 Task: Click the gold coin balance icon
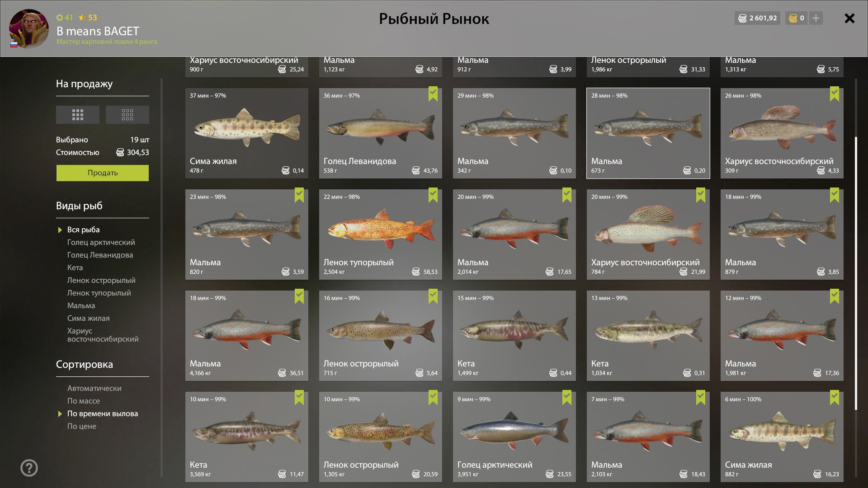pos(793,18)
